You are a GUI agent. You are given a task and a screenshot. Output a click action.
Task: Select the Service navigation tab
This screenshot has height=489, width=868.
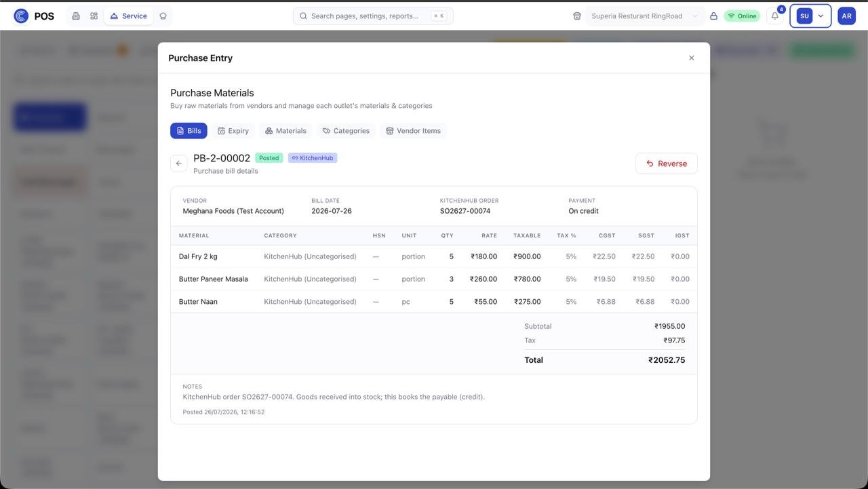pos(128,16)
